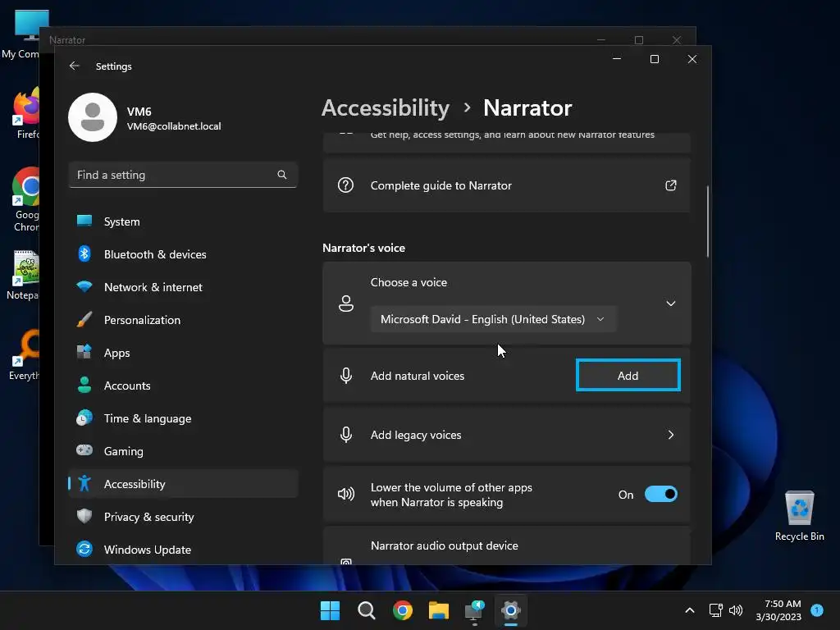Open the Windows Start button on the taskbar

click(x=330, y=610)
